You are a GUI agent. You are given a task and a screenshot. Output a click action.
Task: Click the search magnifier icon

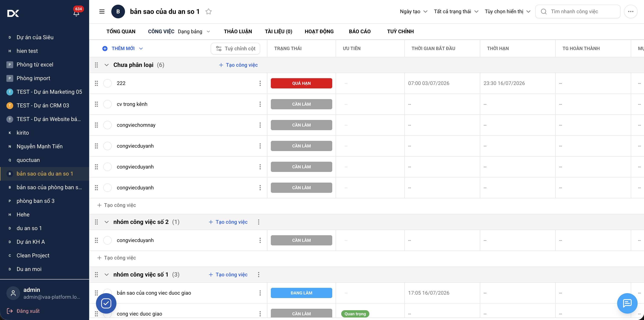[x=544, y=12]
